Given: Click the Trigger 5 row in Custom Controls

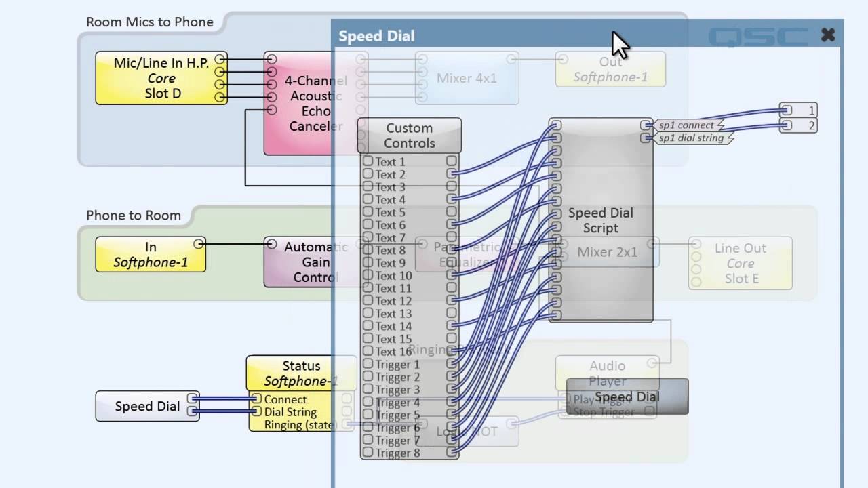Looking at the screenshot, I should point(410,415).
